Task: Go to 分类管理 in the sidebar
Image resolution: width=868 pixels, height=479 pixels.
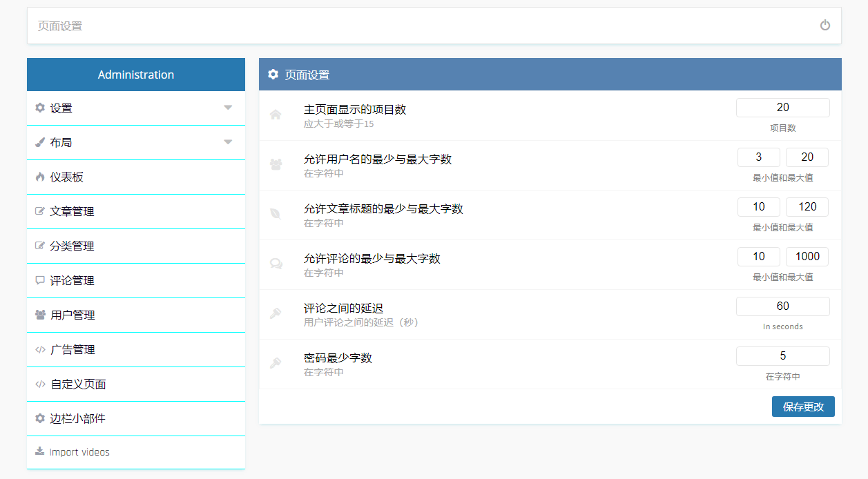Action: point(136,246)
